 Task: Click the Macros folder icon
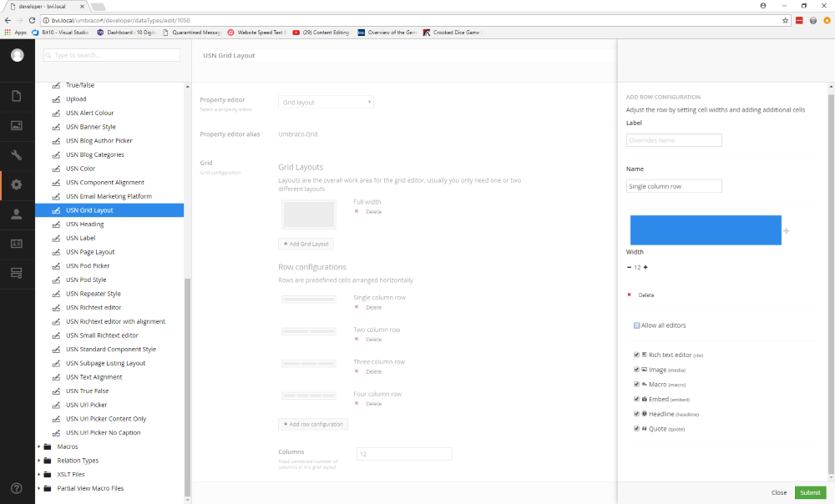[x=48, y=446]
